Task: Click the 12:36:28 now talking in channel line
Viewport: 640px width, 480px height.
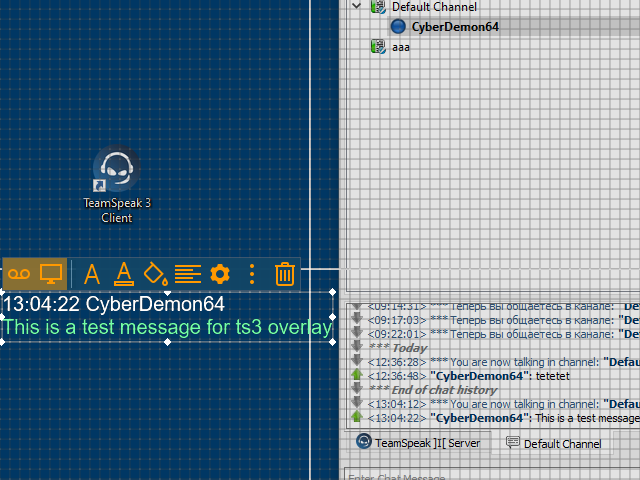Action: coord(503,362)
